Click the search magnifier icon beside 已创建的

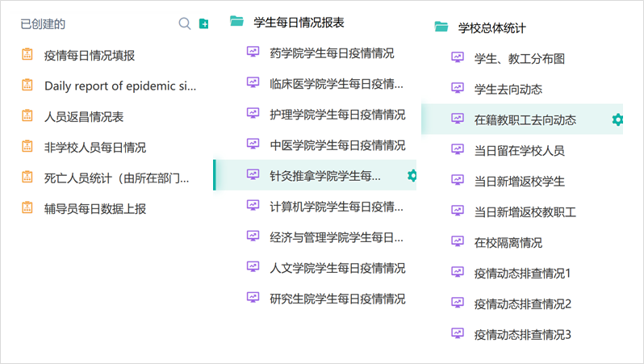point(185,24)
